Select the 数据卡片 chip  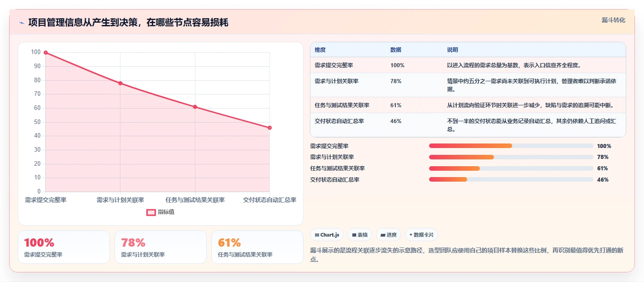(421, 235)
